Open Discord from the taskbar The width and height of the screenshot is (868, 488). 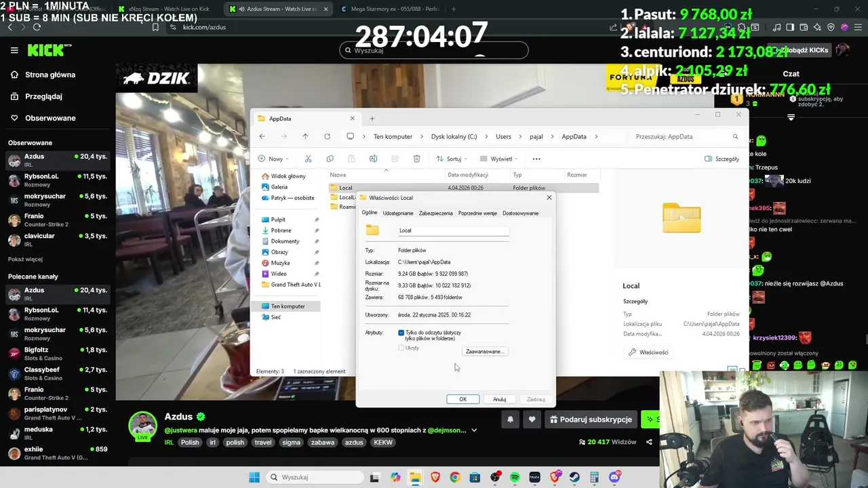point(614,477)
